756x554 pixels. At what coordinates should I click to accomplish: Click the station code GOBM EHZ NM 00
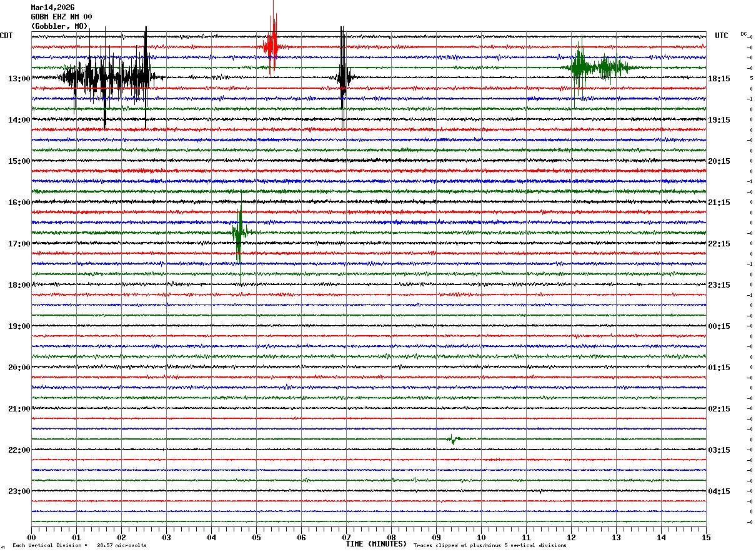(61, 17)
